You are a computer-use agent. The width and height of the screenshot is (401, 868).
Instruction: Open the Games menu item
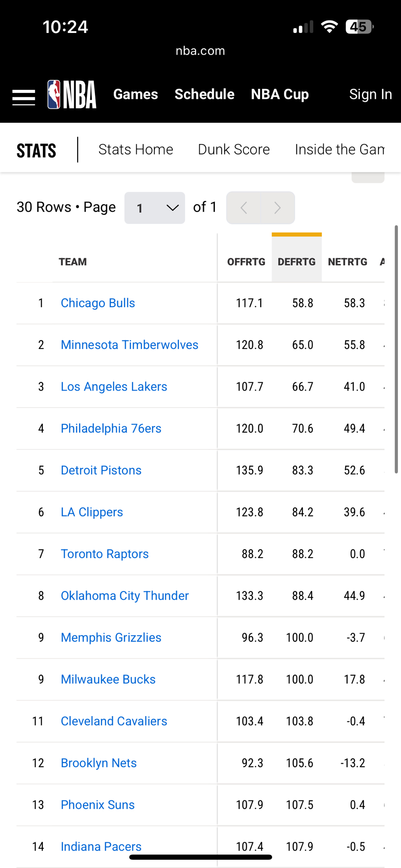pyautogui.click(x=135, y=95)
